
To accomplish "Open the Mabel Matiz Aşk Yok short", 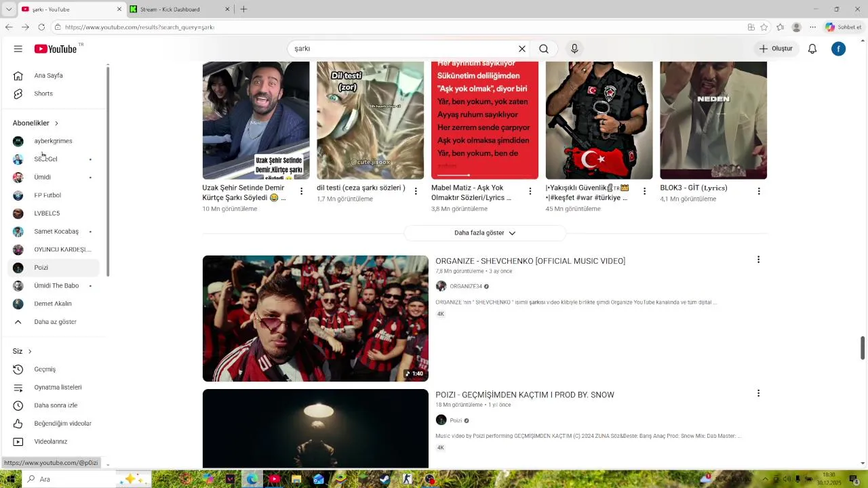I will 485,121.
